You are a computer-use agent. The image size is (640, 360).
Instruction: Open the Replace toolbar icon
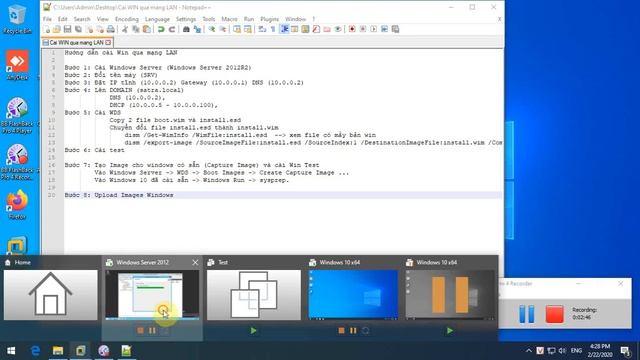tap(197, 29)
